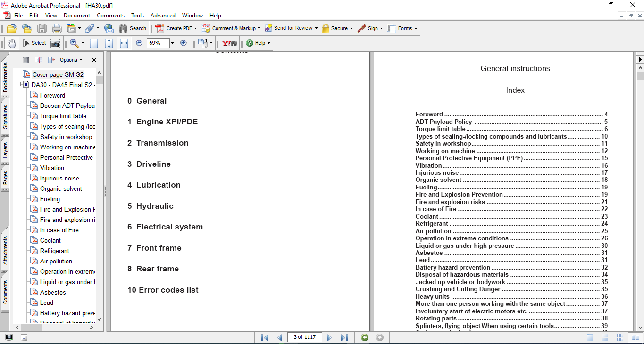644x344 pixels.
Task: Delete selected bookmark with trash icon
Action: click(x=26, y=60)
